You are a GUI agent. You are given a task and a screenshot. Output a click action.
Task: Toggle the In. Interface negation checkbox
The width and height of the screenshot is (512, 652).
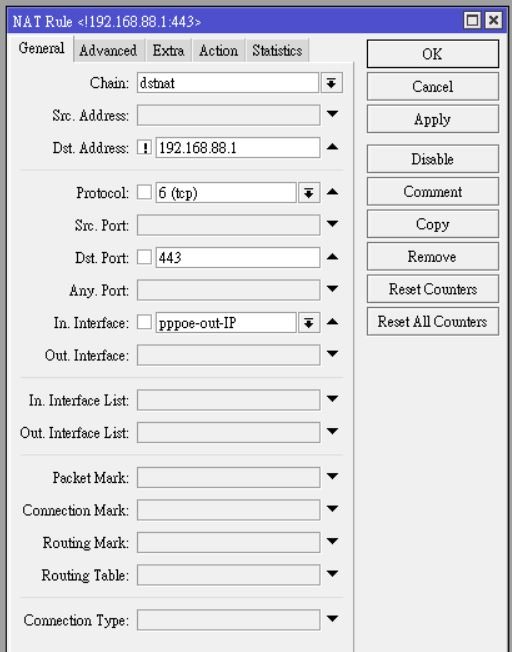click(144, 322)
